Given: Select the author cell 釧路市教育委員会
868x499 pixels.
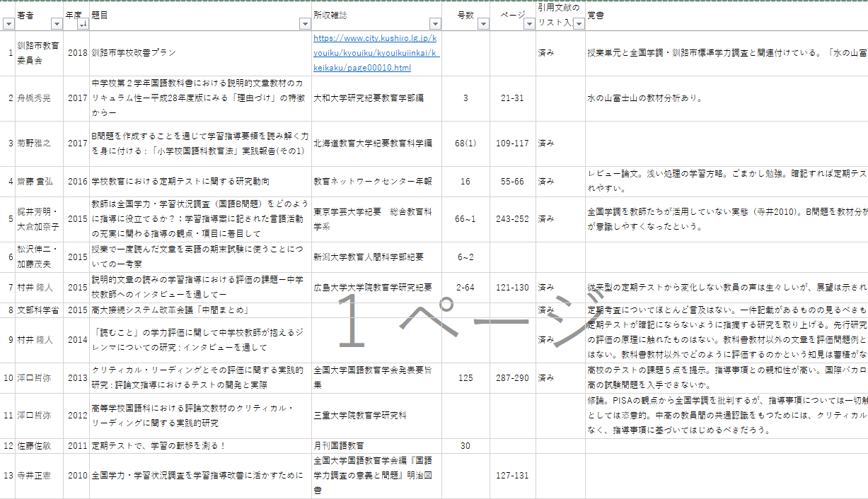Looking at the screenshot, I should pos(40,53).
